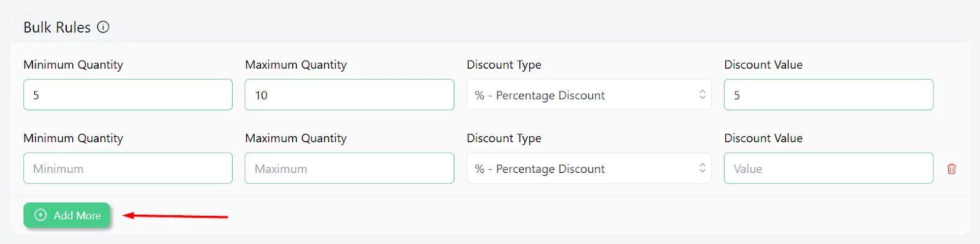Click second row's Minimum Quantity label
980x244 pixels.
73,139
